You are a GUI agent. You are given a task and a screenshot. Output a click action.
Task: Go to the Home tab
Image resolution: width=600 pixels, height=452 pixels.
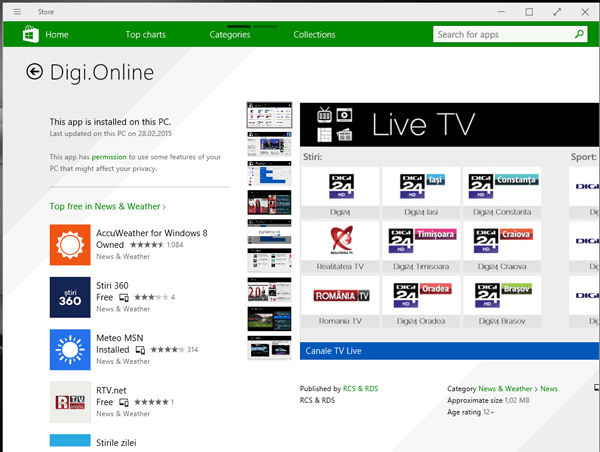click(57, 34)
